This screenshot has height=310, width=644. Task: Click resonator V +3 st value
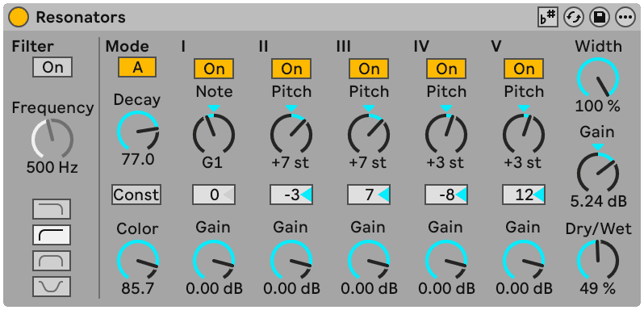524,163
